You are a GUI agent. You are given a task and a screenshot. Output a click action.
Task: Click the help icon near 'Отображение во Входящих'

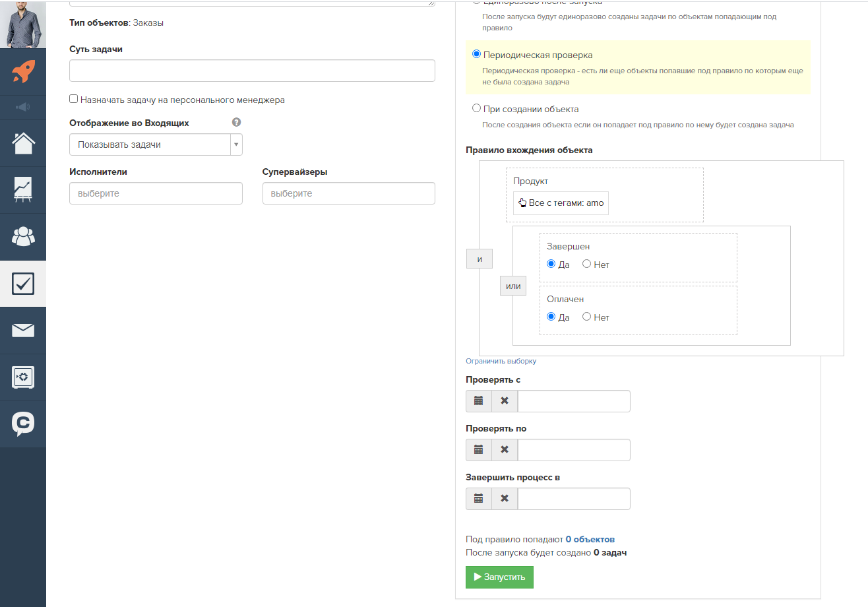pos(236,123)
